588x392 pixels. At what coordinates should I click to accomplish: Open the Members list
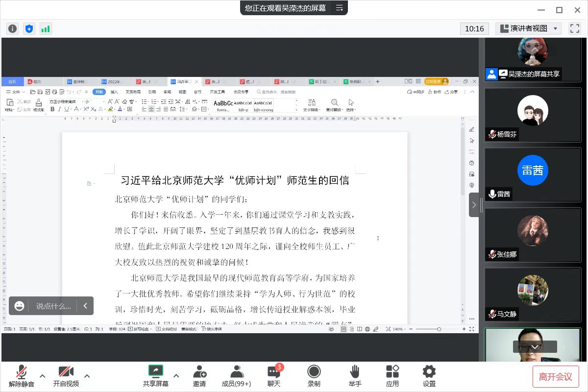coord(236,376)
